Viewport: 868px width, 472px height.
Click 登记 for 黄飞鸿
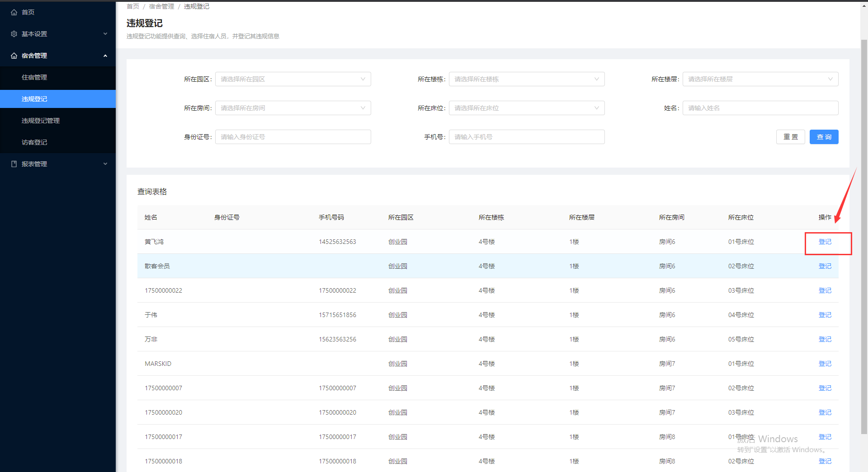[825, 242]
